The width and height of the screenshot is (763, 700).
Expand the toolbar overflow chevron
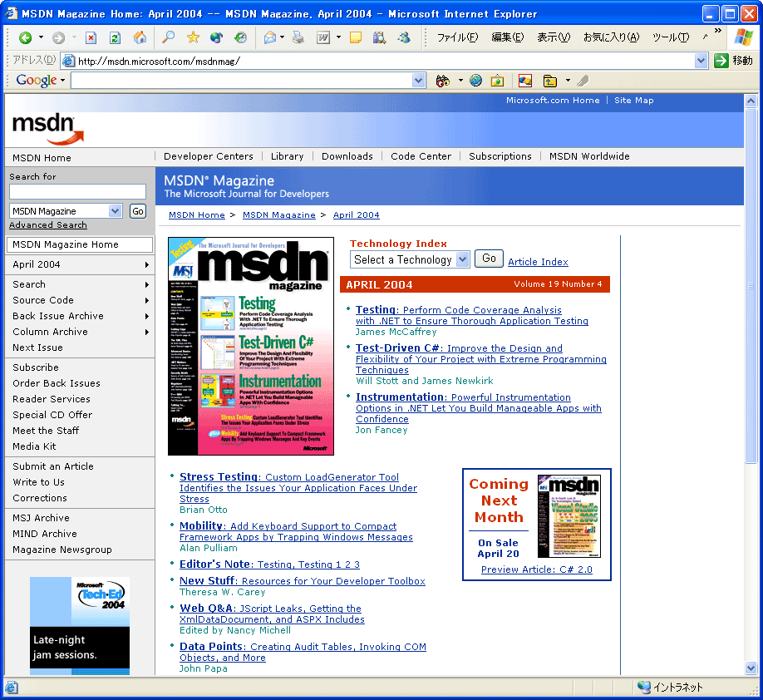(718, 31)
